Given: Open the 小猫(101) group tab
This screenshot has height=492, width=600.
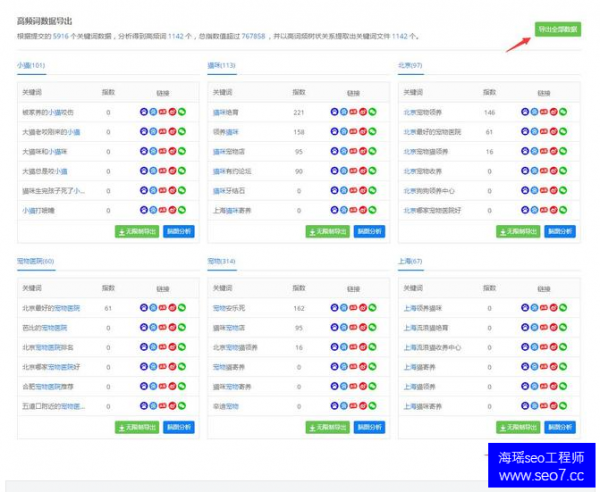Looking at the screenshot, I should click(x=31, y=65).
